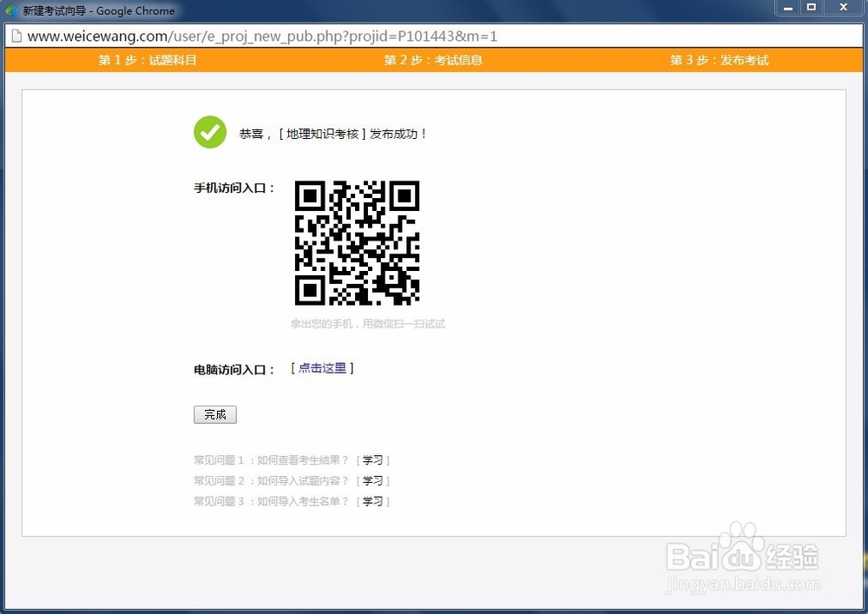Open 学习 link for viewing exam results
868x614 pixels.
[373, 459]
